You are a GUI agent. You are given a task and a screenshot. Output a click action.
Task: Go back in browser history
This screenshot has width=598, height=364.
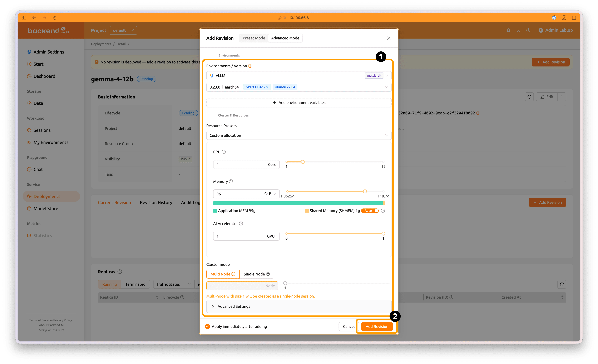click(x=34, y=18)
